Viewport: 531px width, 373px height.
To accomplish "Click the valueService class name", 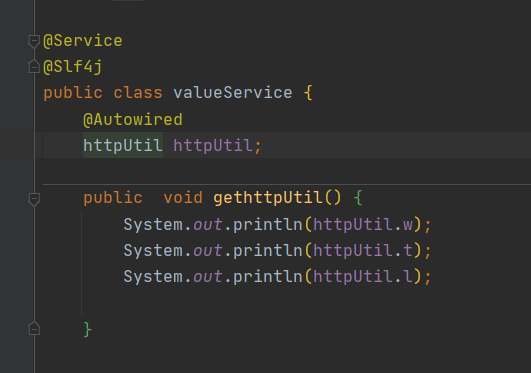I will (x=233, y=93).
